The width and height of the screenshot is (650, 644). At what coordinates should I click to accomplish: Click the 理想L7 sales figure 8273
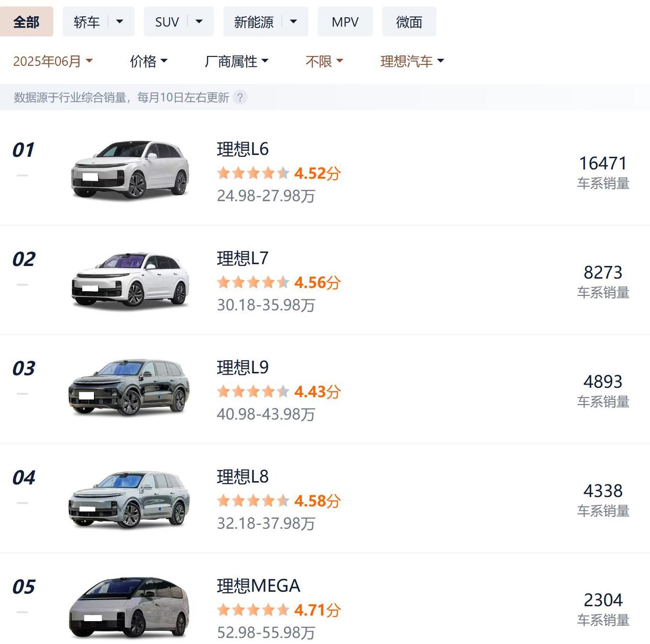coord(603,273)
